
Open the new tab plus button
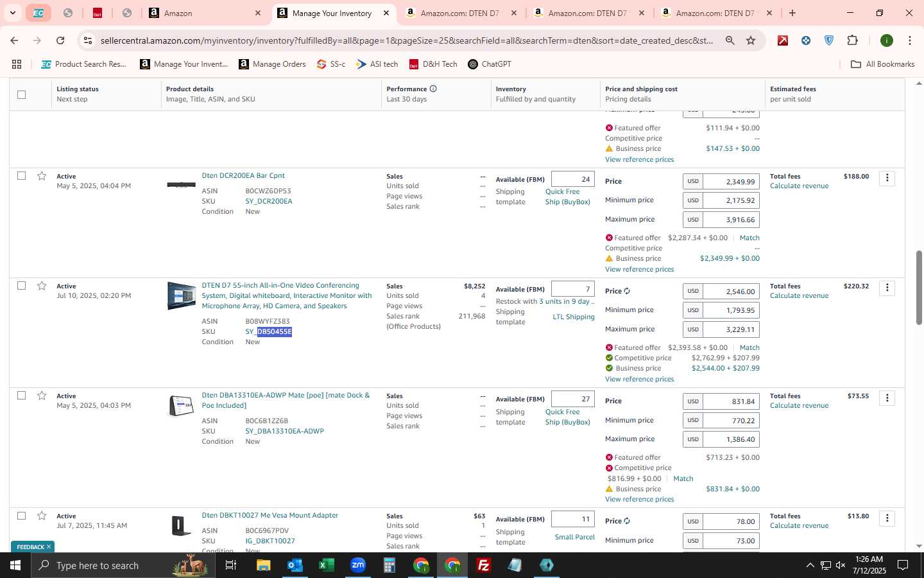pos(792,13)
